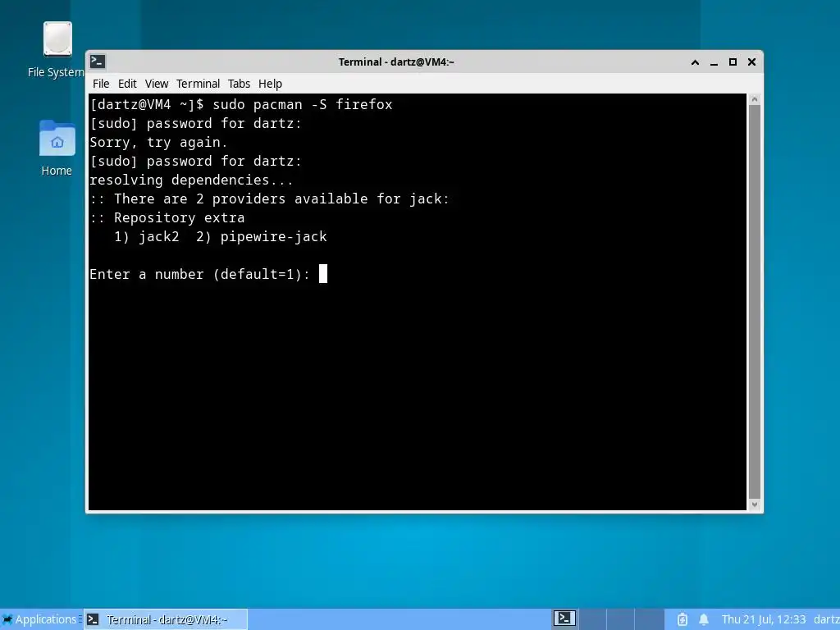This screenshot has height=630, width=840.
Task: Minimize the terminal window
Action: [714, 62]
